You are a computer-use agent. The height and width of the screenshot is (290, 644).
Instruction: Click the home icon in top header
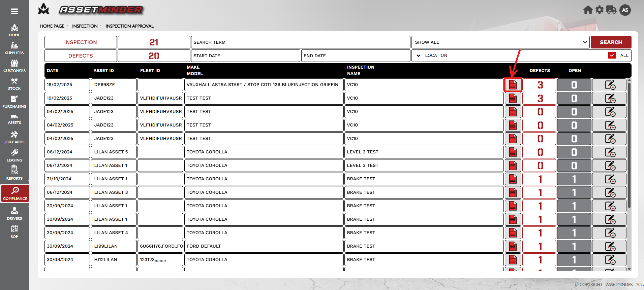[x=588, y=10]
